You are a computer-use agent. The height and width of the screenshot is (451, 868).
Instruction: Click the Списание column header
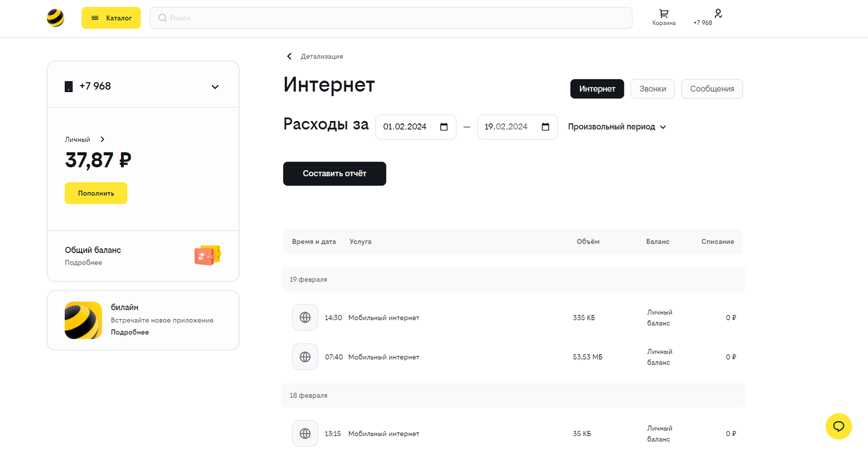pos(718,241)
